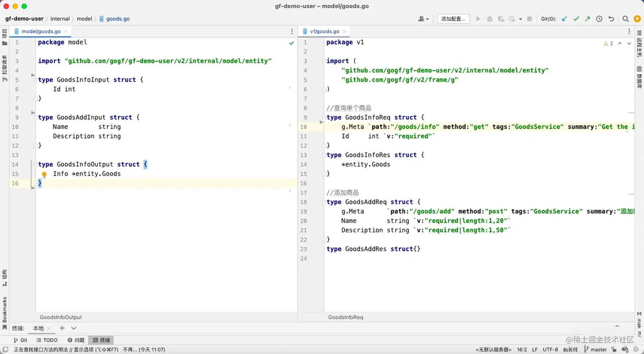This screenshot has height=354, width=644.
Task: Click the master branch widget in status bar
Action: pyautogui.click(x=595, y=349)
